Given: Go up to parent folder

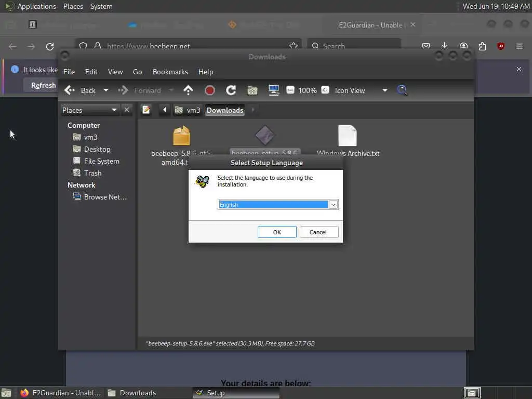Looking at the screenshot, I should 188,90.
